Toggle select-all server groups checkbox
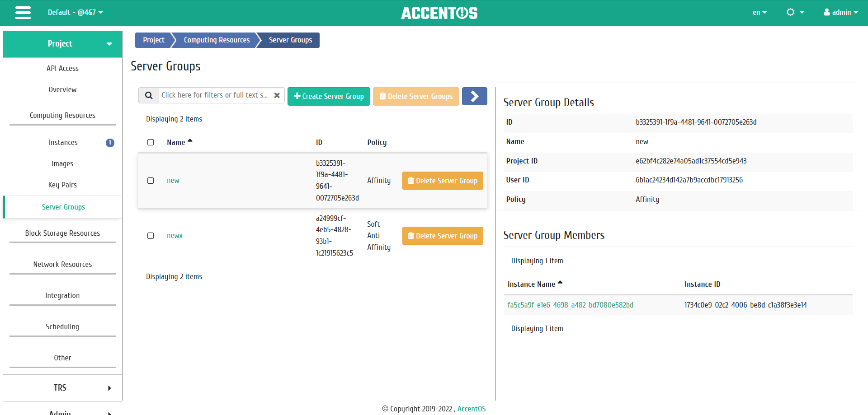868x415 pixels. [x=151, y=142]
